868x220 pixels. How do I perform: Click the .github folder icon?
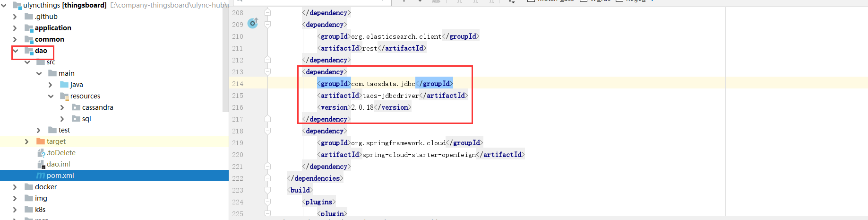coord(29,17)
